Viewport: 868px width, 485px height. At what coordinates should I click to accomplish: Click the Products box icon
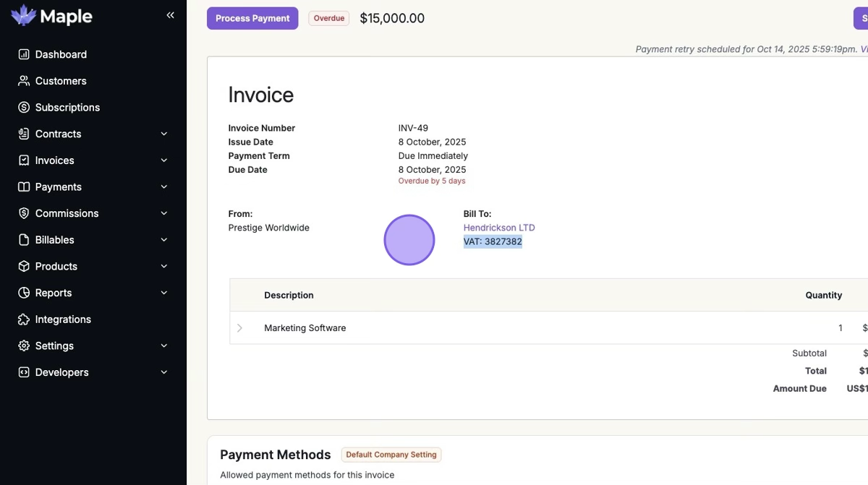click(24, 266)
